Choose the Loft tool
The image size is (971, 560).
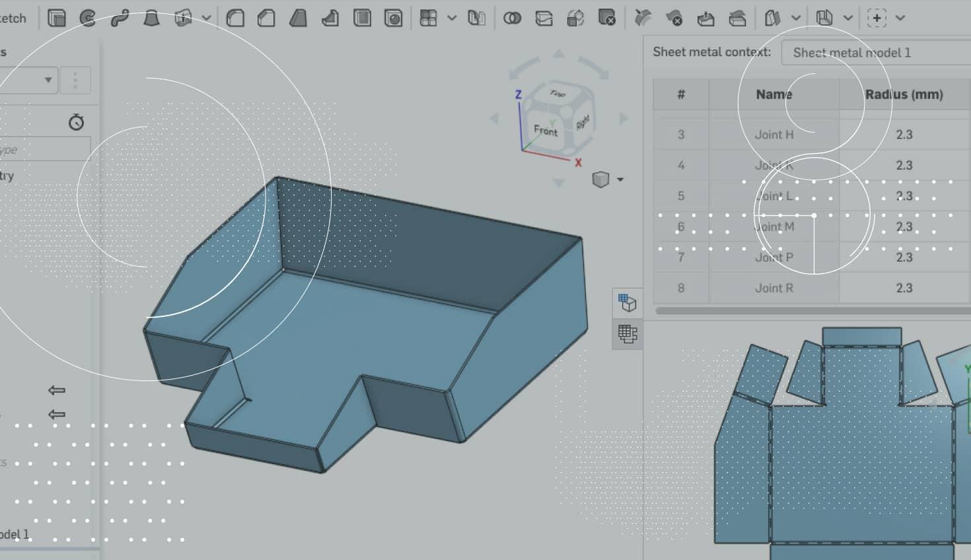pos(151,18)
